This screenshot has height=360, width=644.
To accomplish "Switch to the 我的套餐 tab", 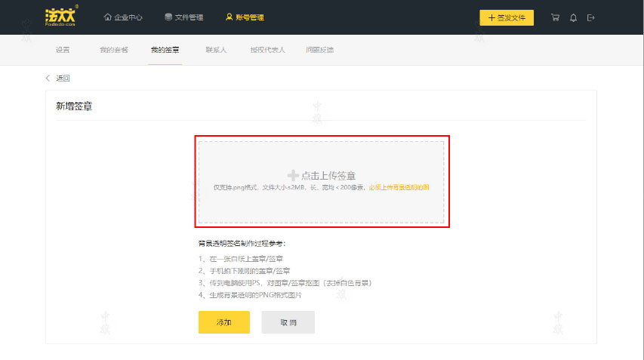I will [114, 50].
